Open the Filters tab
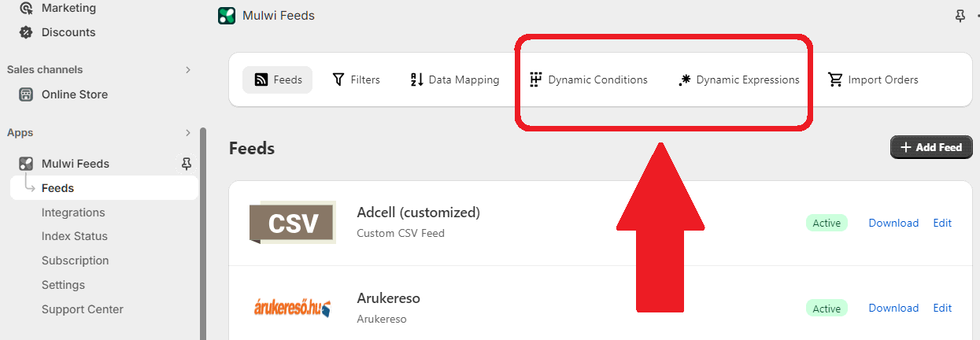Screen dimensions: 980x340 [x=356, y=79]
